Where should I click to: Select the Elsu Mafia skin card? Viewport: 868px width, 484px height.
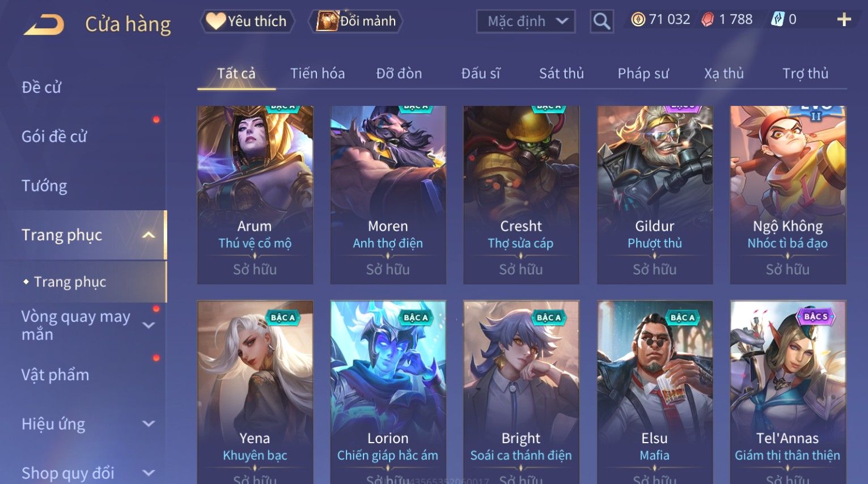coord(654,392)
